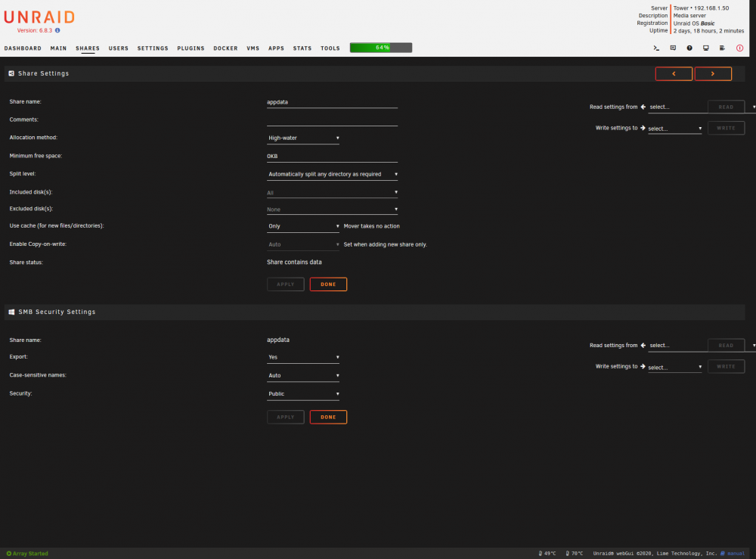Open Share Settings 'Read settings from' select
This screenshot has width=756, height=559.
click(x=677, y=107)
